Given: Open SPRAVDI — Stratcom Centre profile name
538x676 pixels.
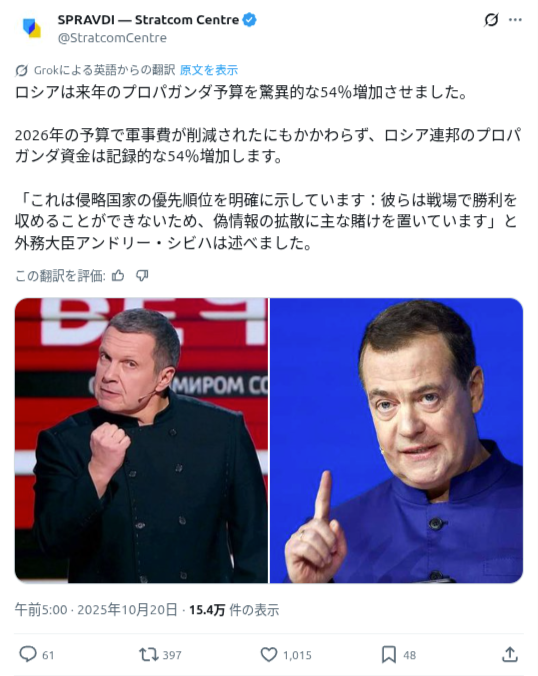Looking at the screenshot, I should tap(148, 20).
